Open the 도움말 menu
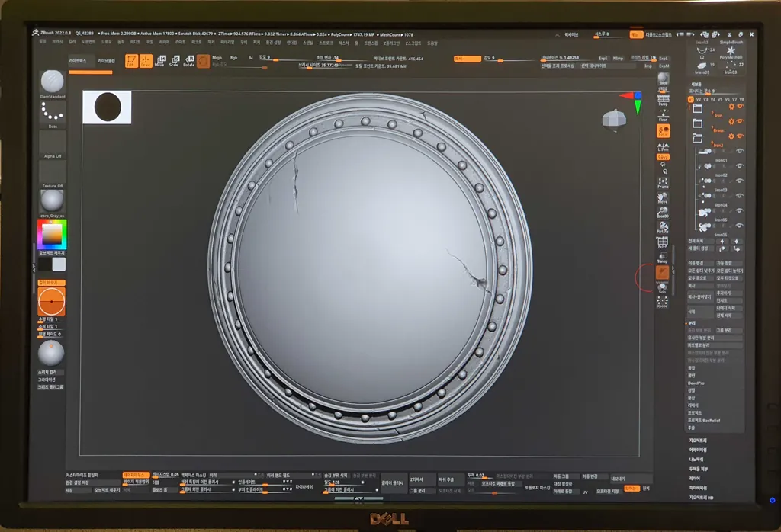Screen dimensions: 781x532 pyautogui.click(x=432, y=43)
